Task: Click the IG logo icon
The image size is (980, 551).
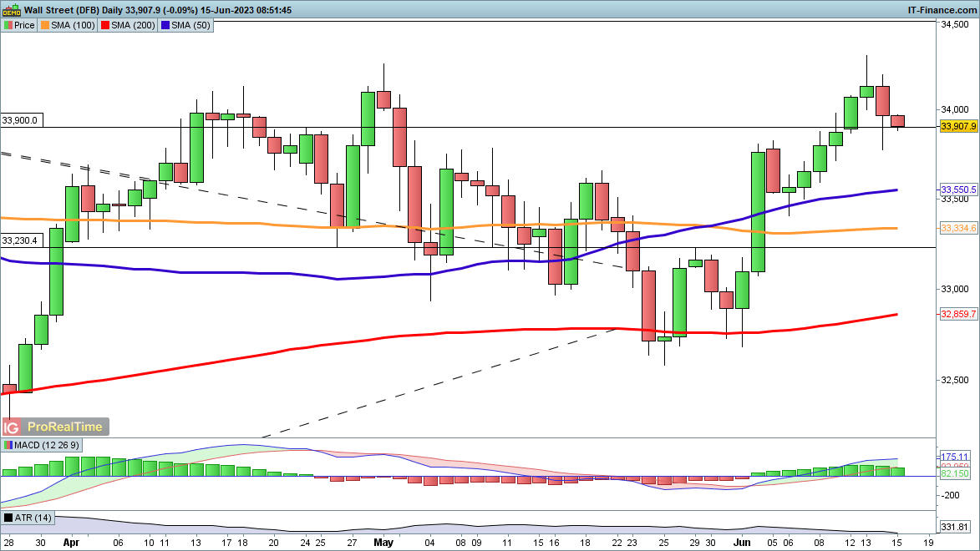Action: point(11,427)
